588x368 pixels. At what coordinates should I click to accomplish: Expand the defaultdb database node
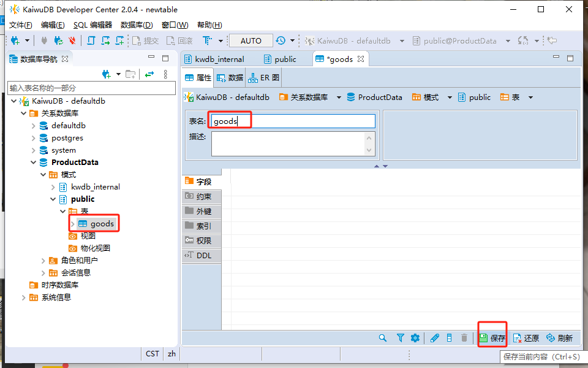pos(33,126)
